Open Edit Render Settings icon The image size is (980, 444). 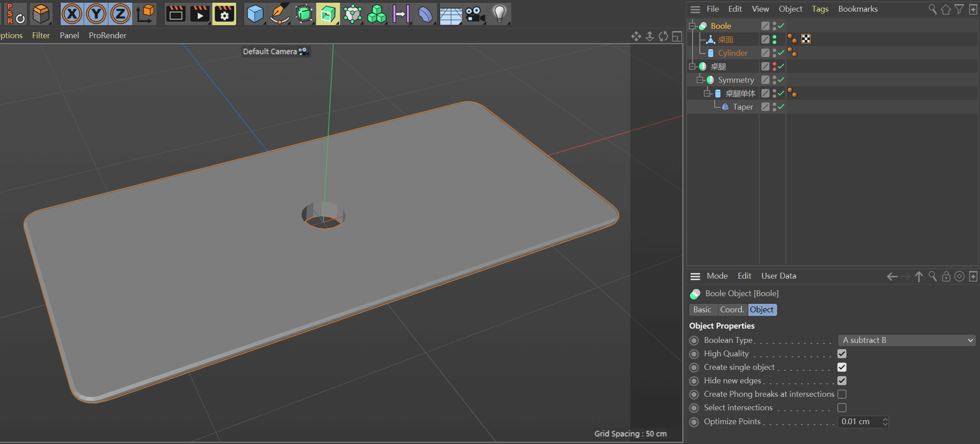click(x=224, y=14)
